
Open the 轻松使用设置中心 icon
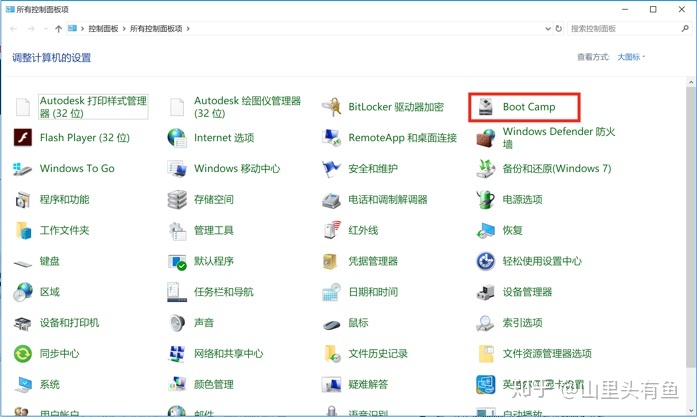(485, 261)
